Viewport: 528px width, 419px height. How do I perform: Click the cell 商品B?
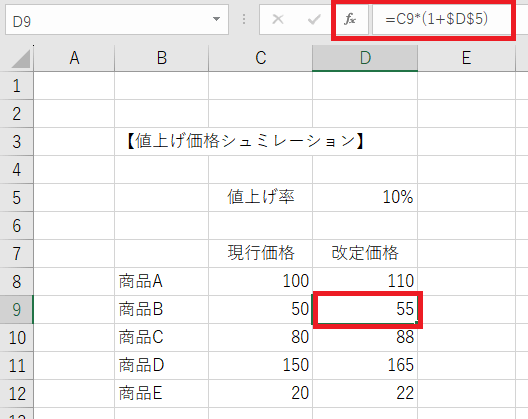(x=162, y=309)
